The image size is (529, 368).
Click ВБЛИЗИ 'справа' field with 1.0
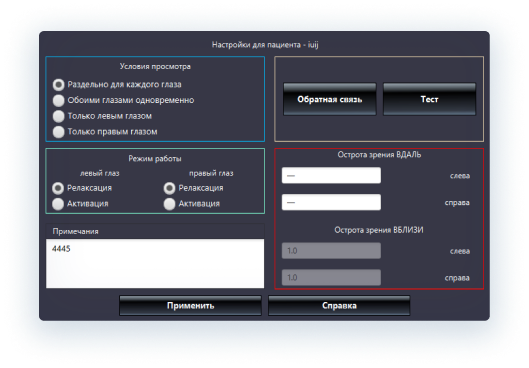pos(331,277)
